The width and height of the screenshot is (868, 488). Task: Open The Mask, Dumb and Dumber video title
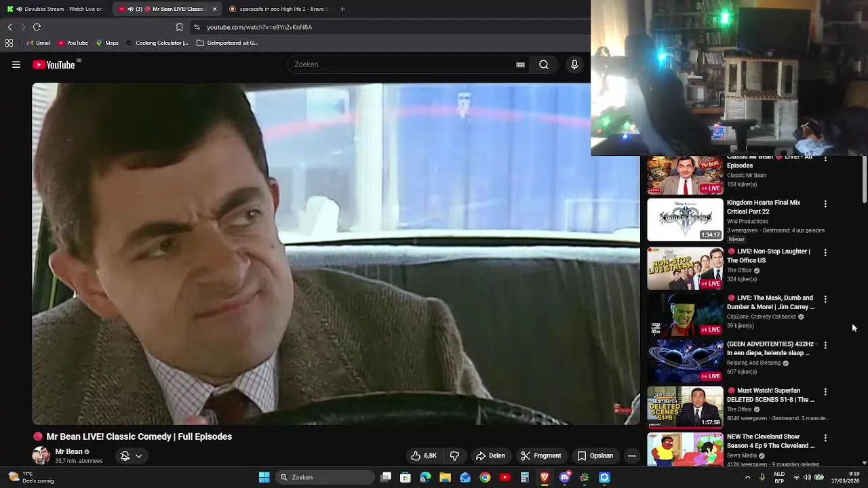(770, 302)
